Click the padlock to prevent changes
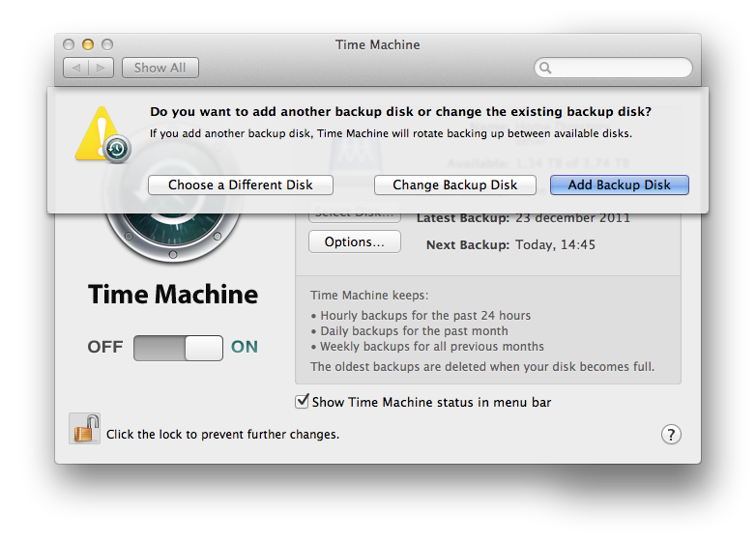This screenshot has width=756, height=540. (x=85, y=428)
